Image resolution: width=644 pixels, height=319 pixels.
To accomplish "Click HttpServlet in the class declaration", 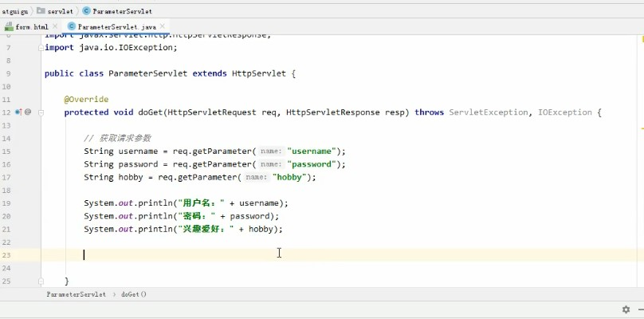I will [x=259, y=73].
